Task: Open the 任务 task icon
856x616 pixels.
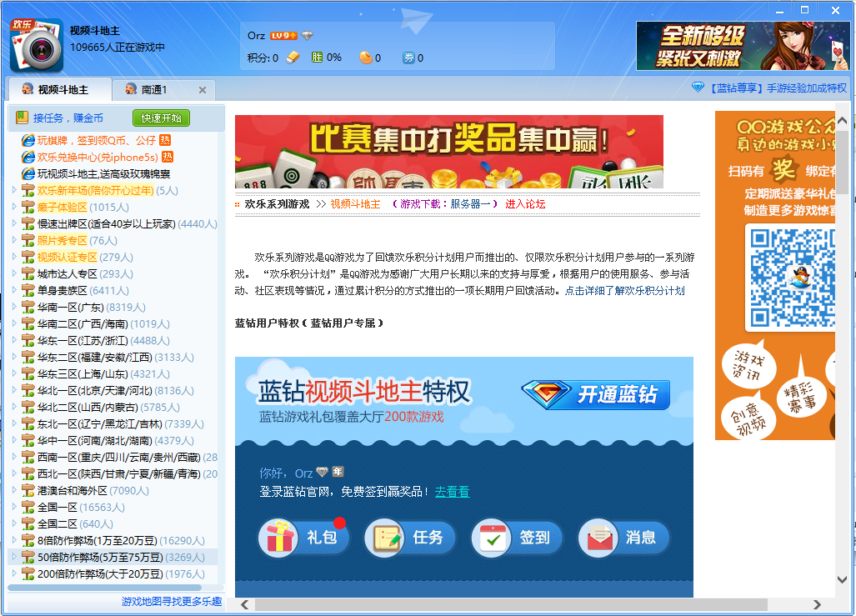Action: [384, 538]
